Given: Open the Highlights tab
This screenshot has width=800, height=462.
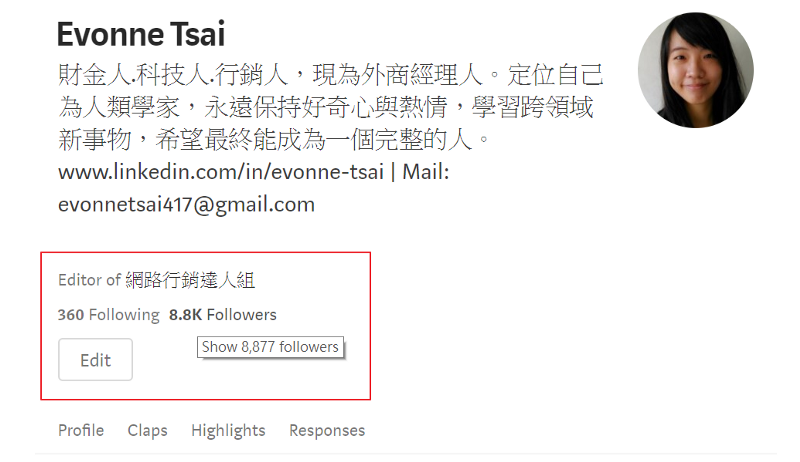Looking at the screenshot, I should [x=228, y=430].
